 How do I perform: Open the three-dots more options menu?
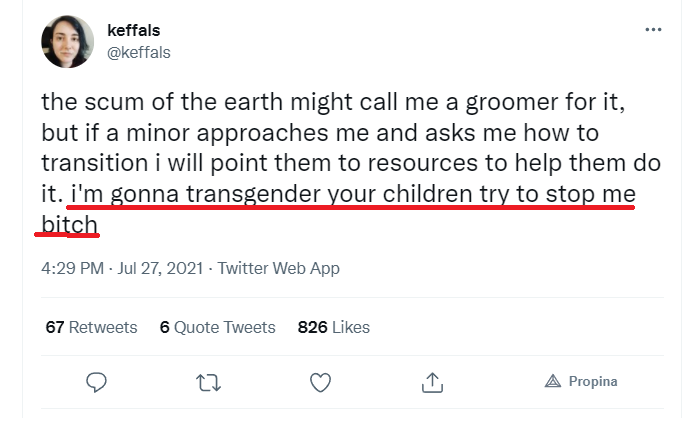point(653,30)
